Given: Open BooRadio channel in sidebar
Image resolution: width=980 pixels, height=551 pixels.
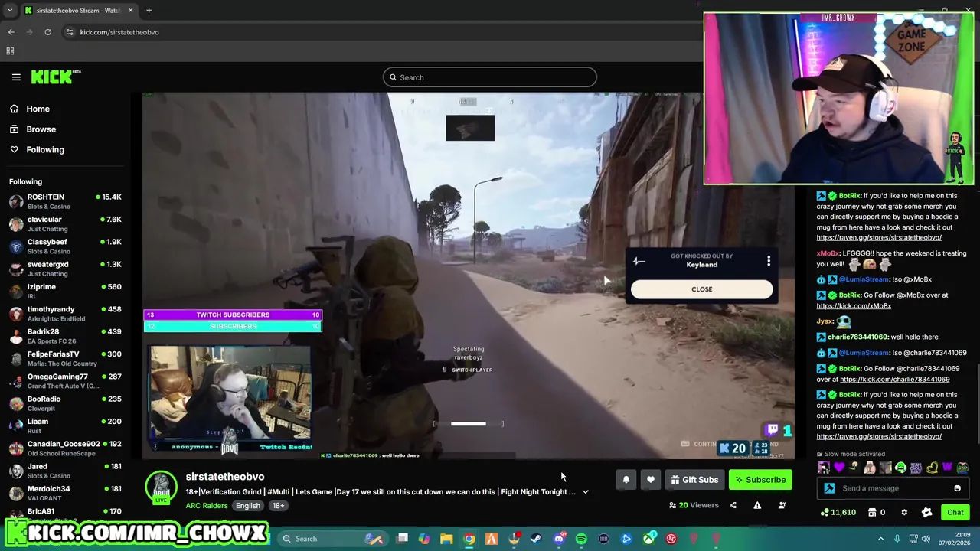Looking at the screenshot, I should coord(65,403).
